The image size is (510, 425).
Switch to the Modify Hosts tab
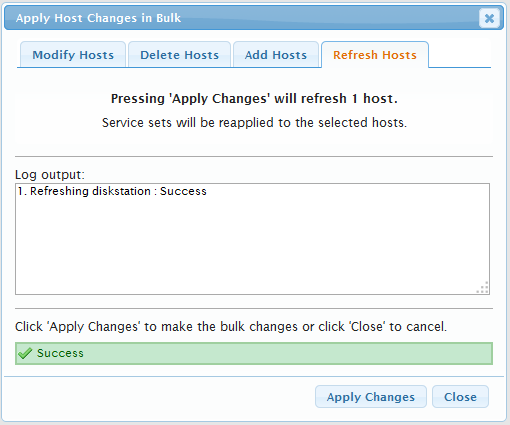(73, 55)
